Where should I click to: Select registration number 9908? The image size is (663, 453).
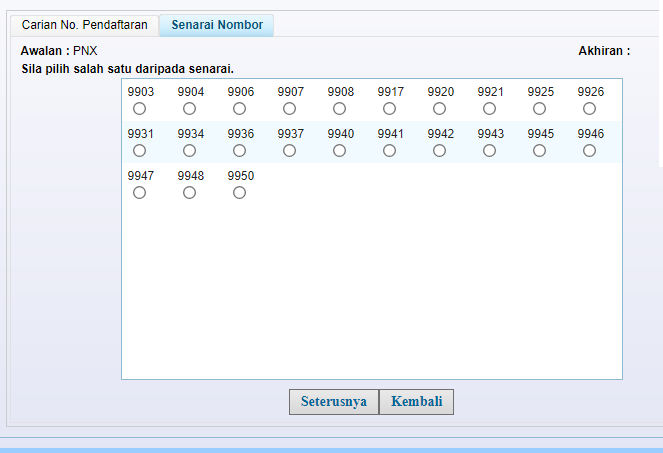tap(339, 109)
